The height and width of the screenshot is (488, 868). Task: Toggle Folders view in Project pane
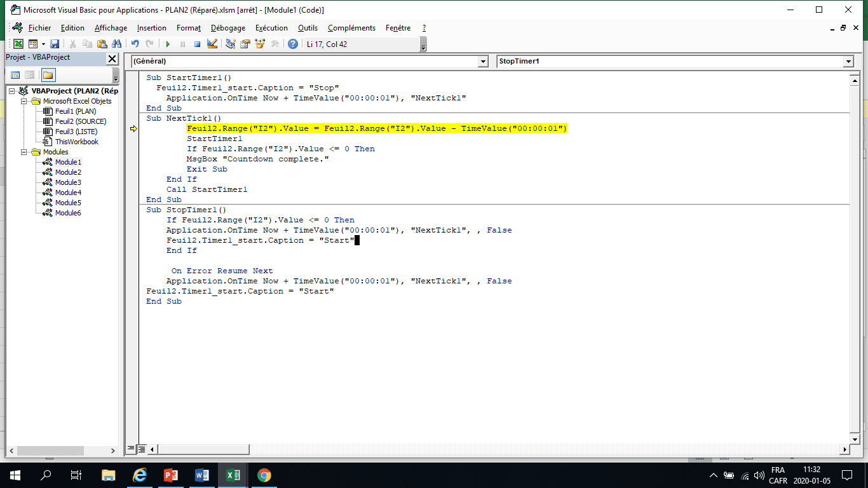(48, 75)
